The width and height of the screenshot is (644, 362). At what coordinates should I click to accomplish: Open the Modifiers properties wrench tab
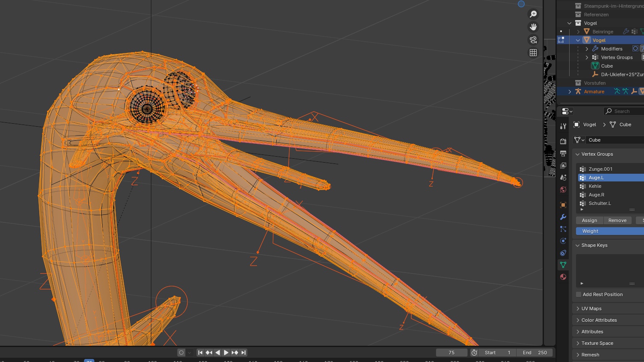pyautogui.click(x=563, y=217)
